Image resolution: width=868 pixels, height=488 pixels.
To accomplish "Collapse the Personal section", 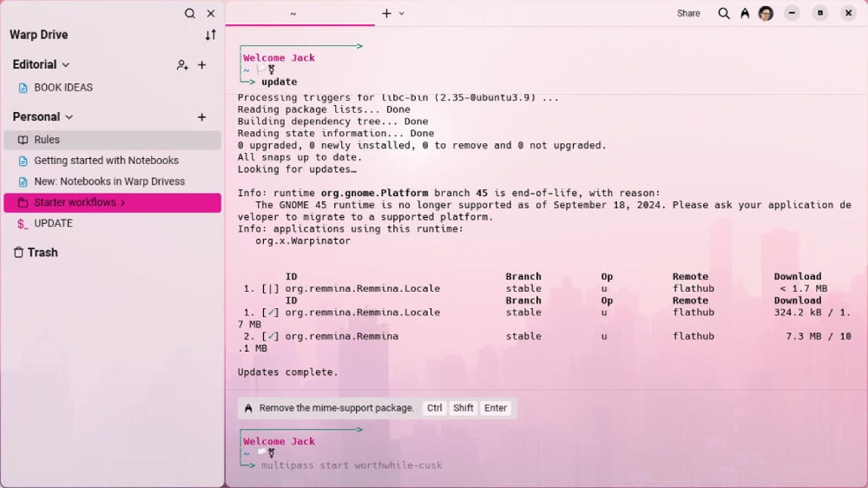I will click(x=69, y=117).
